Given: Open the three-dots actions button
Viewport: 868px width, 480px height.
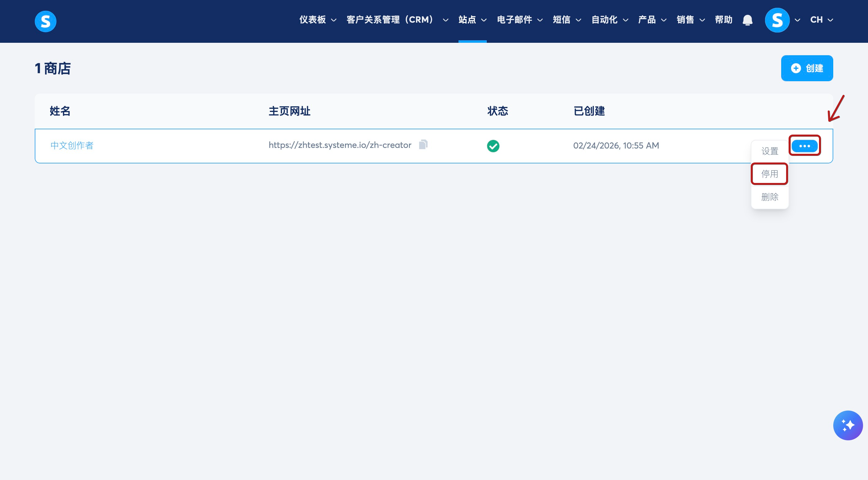Looking at the screenshot, I should point(804,146).
